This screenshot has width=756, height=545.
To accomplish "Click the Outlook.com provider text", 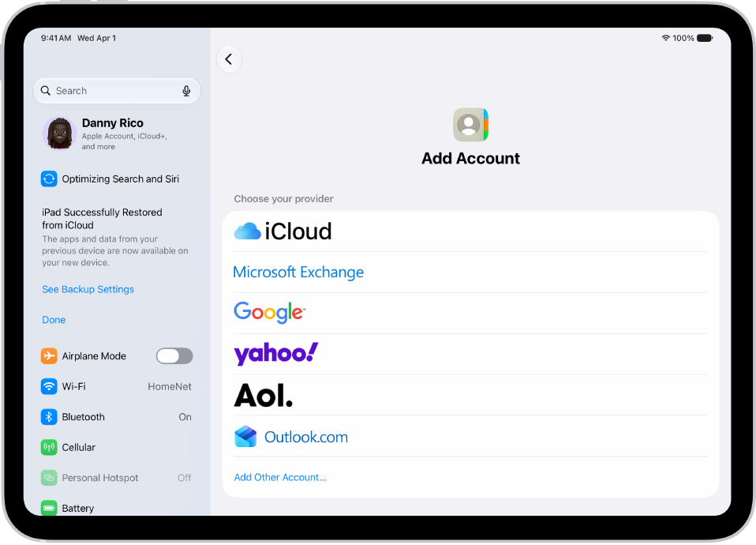I will (305, 438).
